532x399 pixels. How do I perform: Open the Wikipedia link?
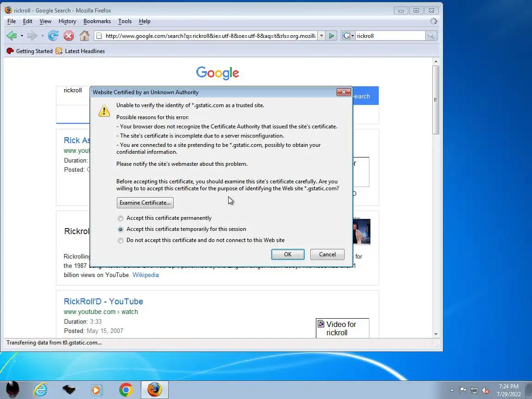[145, 275]
